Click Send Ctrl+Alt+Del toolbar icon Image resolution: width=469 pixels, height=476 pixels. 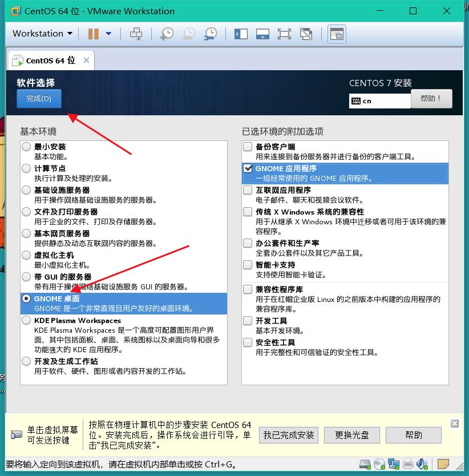136,34
